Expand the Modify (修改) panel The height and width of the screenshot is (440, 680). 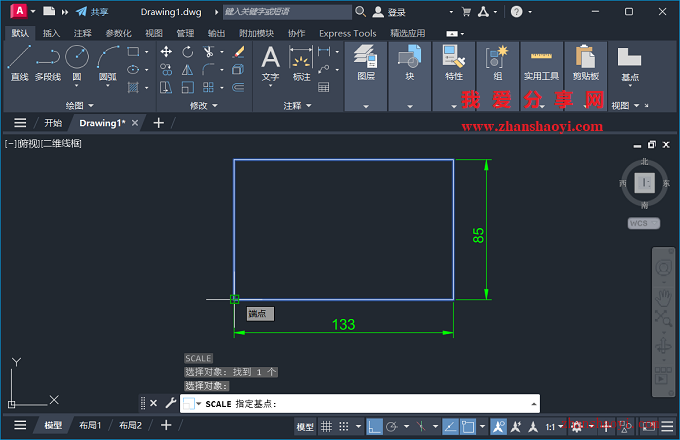[203, 105]
